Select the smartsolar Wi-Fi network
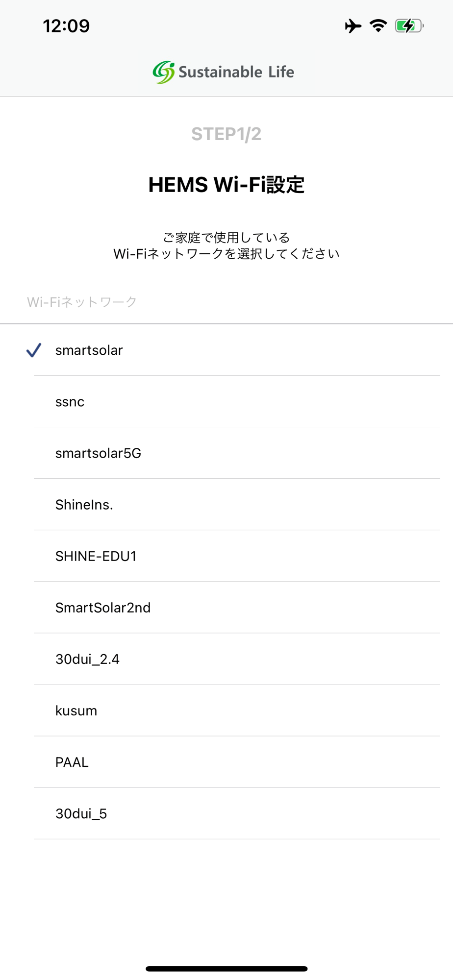 coord(89,350)
